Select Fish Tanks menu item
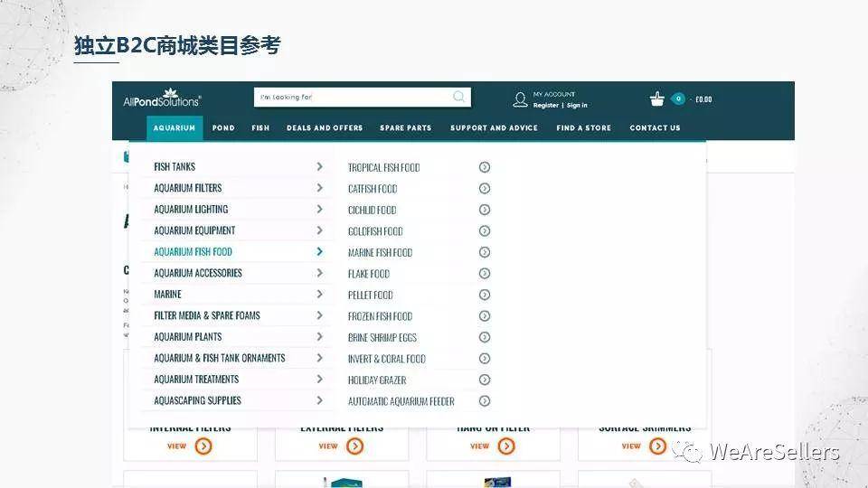 click(x=175, y=166)
